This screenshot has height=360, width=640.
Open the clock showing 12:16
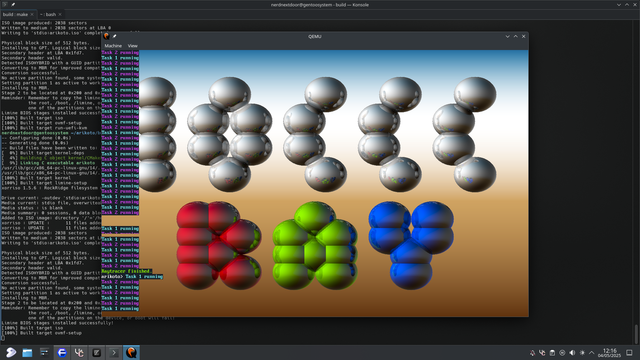click(x=609, y=353)
